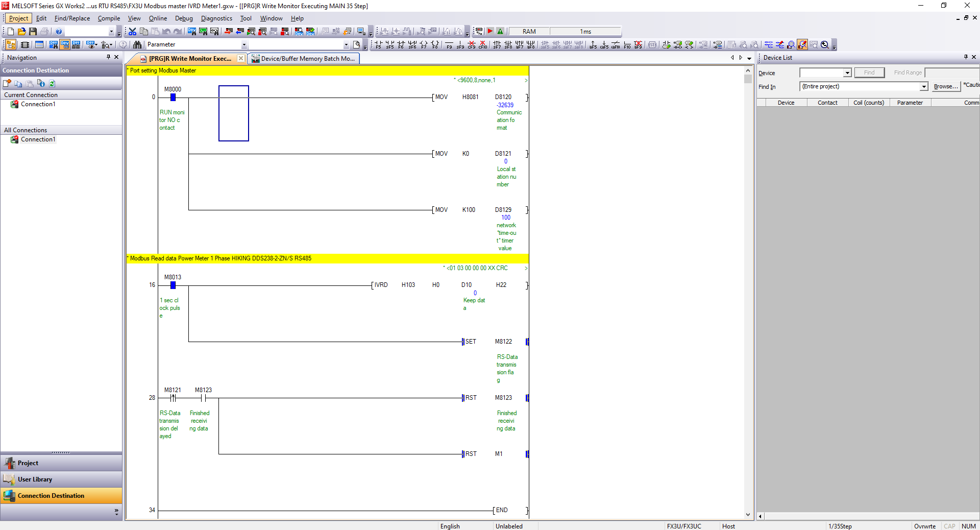Screen dimensions: 980x530
Task: Click the Browse... button
Action: (945, 87)
